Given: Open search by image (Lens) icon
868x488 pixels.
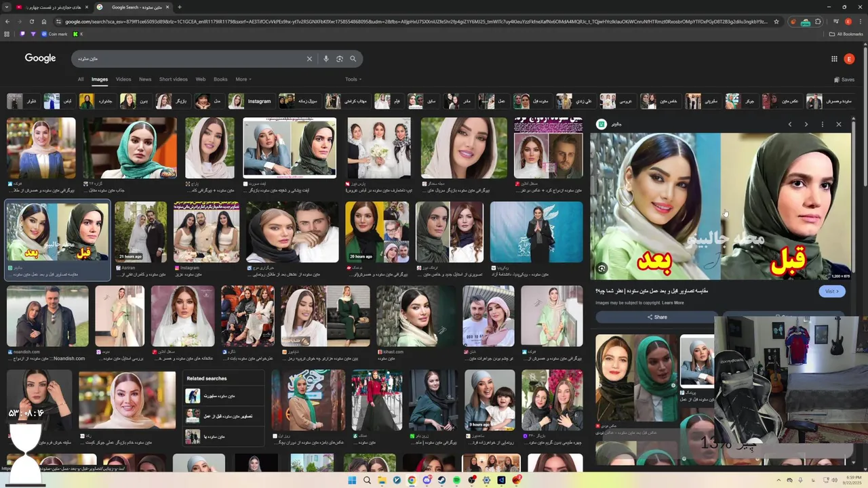Looking at the screenshot, I should click(x=339, y=59).
